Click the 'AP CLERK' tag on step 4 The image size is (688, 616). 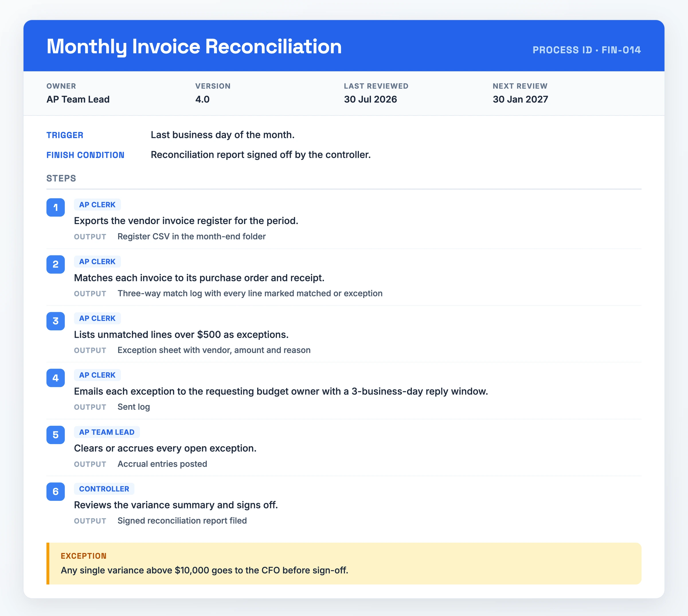(97, 375)
